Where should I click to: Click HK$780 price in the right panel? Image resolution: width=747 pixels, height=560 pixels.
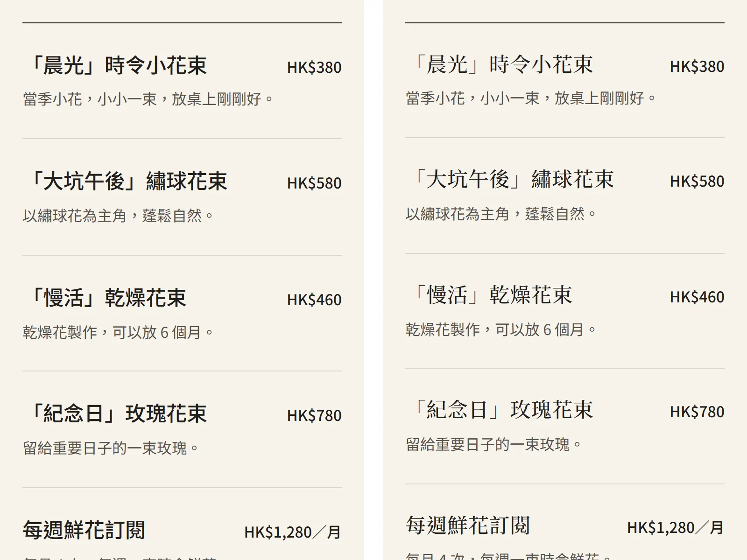point(697,412)
